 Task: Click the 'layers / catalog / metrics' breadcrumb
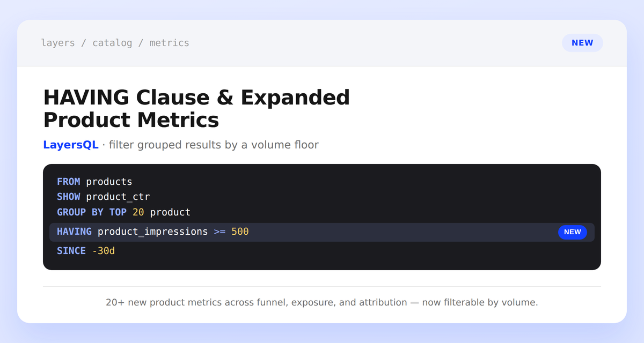tap(115, 43)
